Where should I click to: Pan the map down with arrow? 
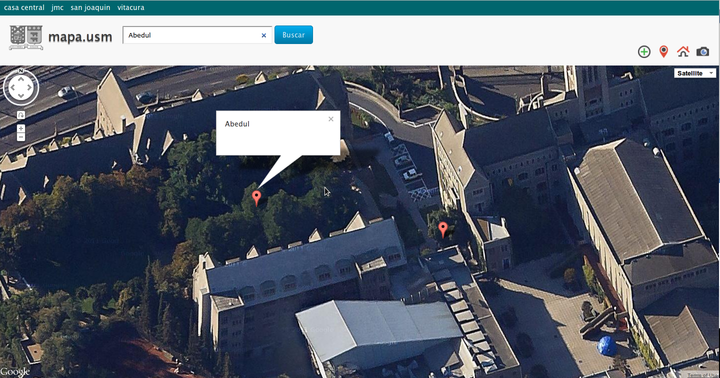21,96
